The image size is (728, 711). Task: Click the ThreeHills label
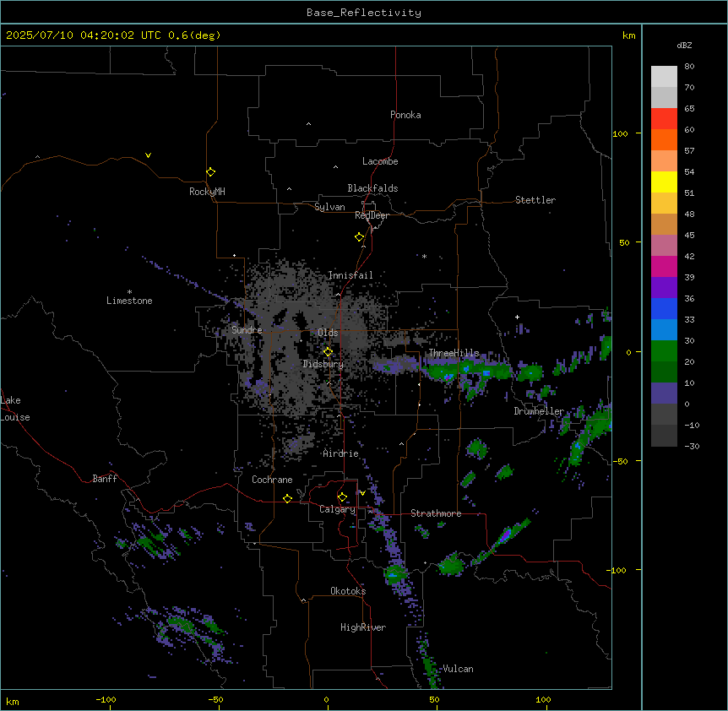(454, 353)
